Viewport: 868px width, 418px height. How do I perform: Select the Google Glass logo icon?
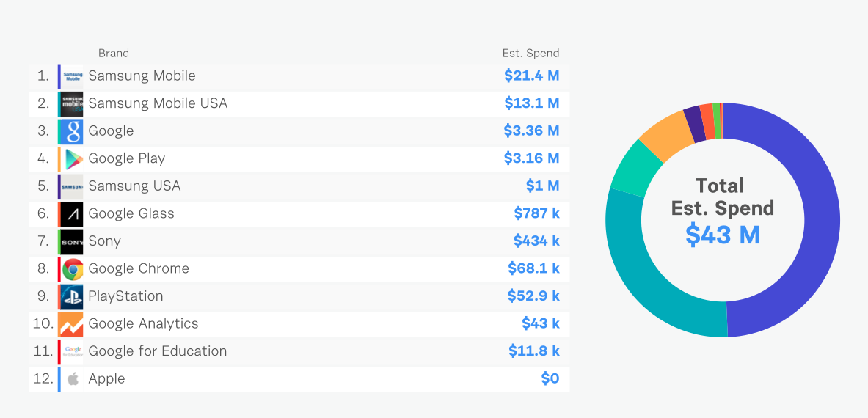pyautogui.click(x=73, y=213)
